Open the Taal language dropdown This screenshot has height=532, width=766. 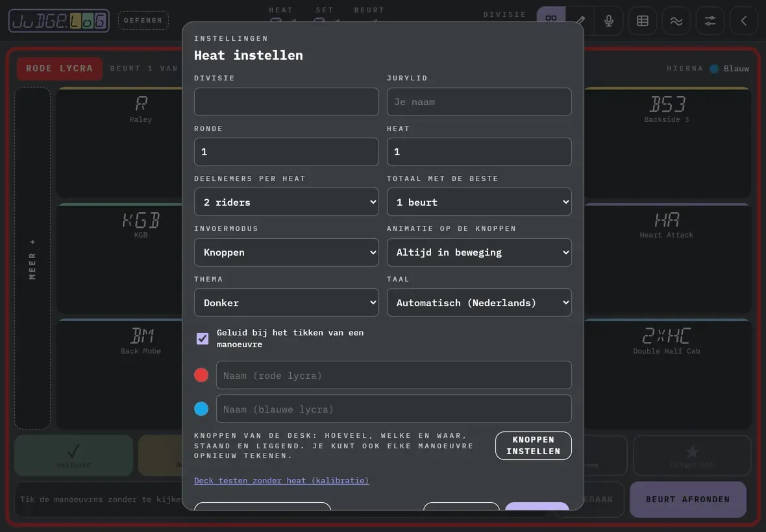(479, 302)
